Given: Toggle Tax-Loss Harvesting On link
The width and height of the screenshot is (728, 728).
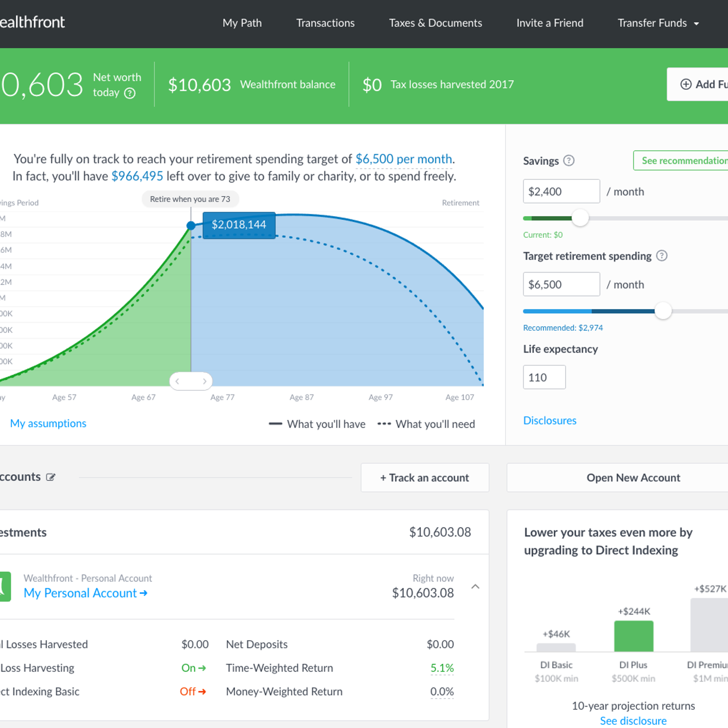Looking at the screenshot, I should pyautogui.click(x=193, y=668).
